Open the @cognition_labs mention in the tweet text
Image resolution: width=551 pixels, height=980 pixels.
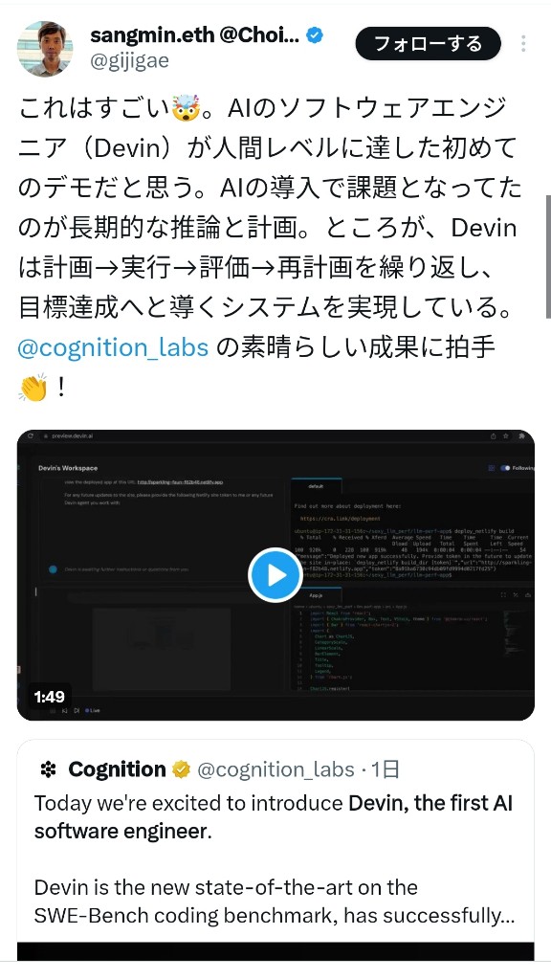click(113, 347)
